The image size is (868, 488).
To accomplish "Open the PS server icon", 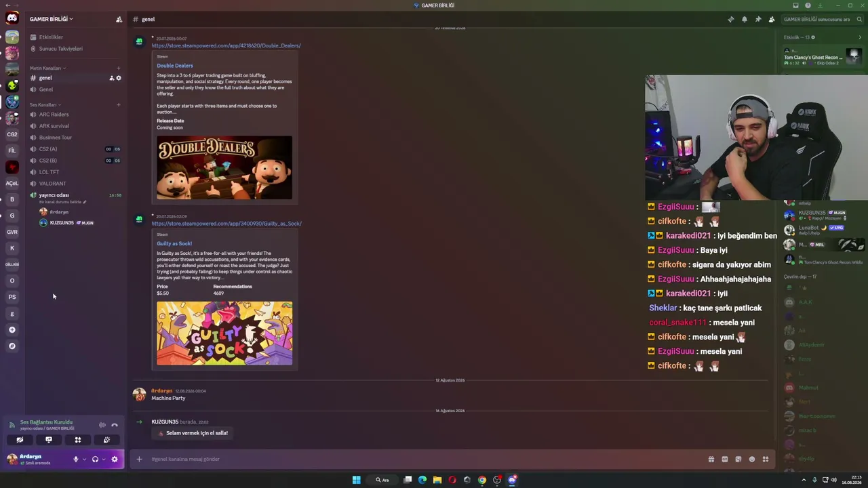I will (x=12, y=297).
